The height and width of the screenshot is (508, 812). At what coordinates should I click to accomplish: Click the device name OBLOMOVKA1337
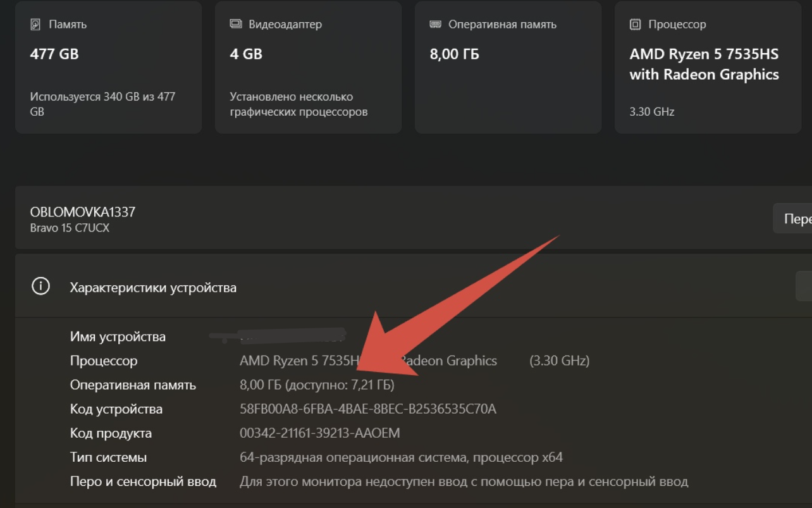click(83, 212)
